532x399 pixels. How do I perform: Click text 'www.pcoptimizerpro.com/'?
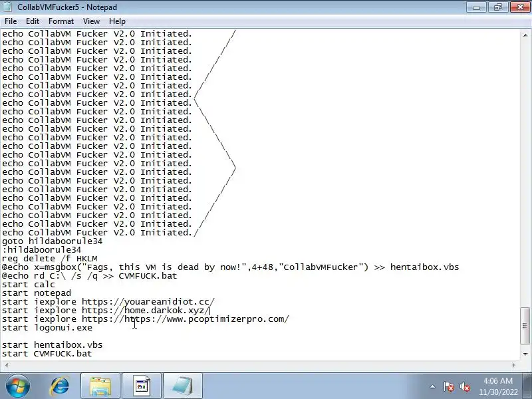[x=227, y=319]
